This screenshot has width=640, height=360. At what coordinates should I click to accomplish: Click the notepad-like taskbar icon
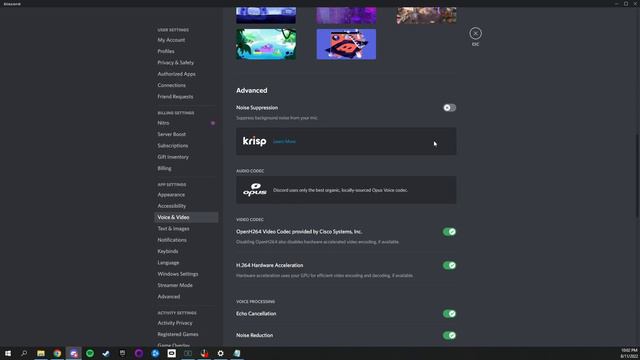point(237,353)
